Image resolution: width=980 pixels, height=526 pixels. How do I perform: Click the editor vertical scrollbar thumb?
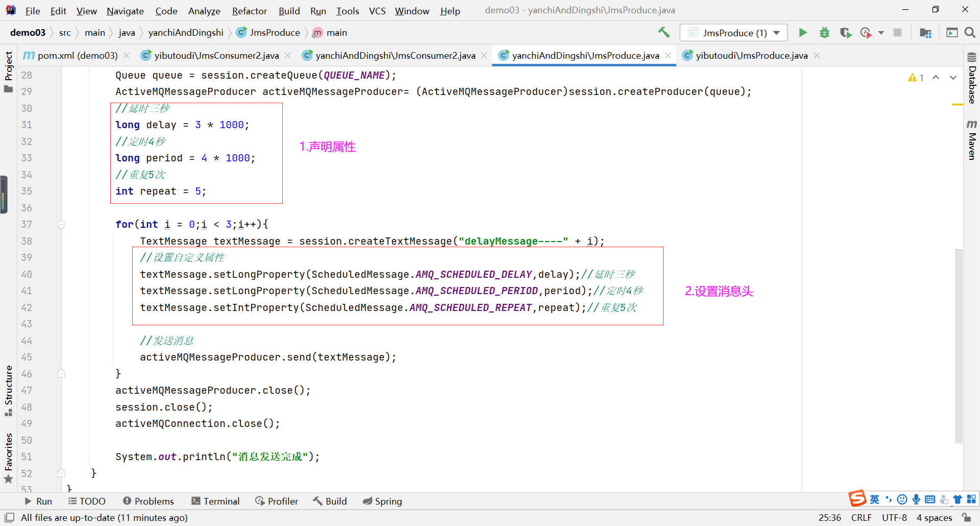coord(959,346)
